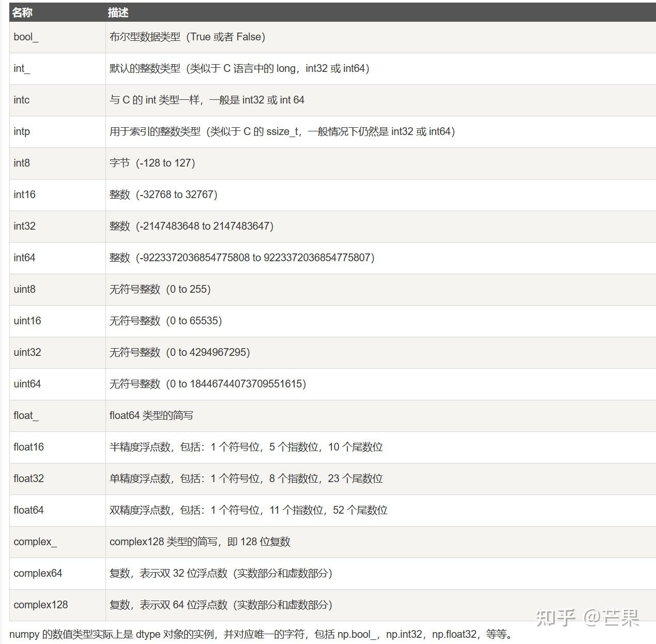
Task: Select description 'complex128 类型的简写,即 128 位复数'
Action: coord(200,542)
